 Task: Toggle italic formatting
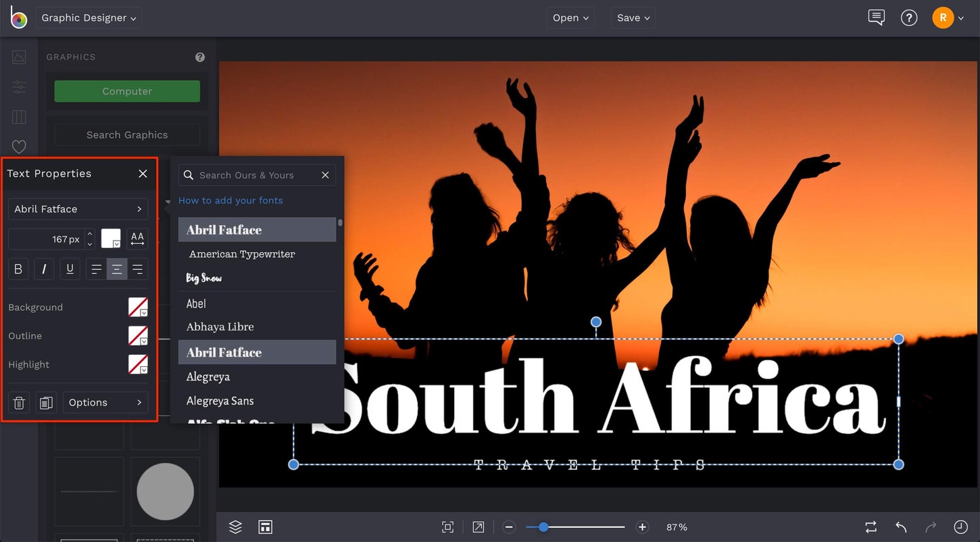pyautogui.click(x=44, y=269)
